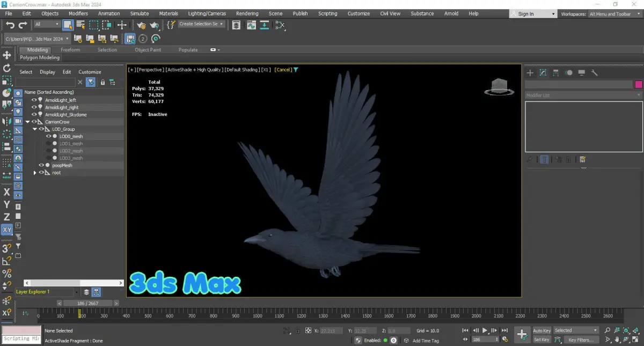Choose the Rectangular Selection Region icon
Viewport: 644px width, 346px height.
94,24
